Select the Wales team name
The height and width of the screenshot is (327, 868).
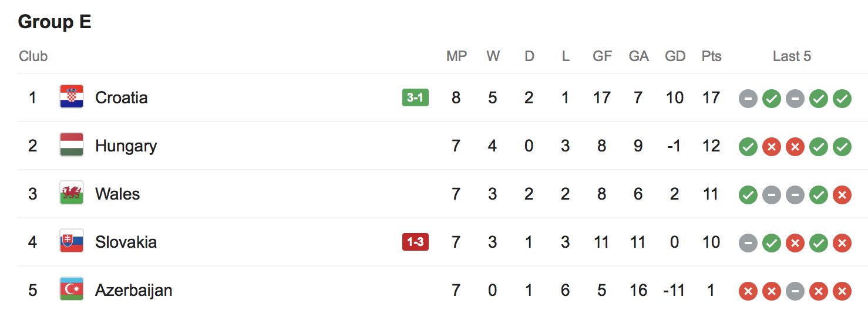[x=117, y=194]
